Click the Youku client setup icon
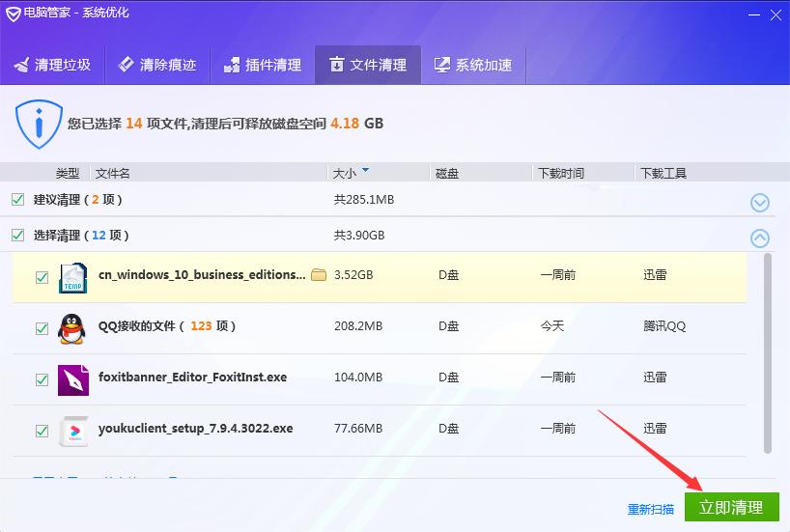Screen dimensions: 790x532 tap(73, 432)
